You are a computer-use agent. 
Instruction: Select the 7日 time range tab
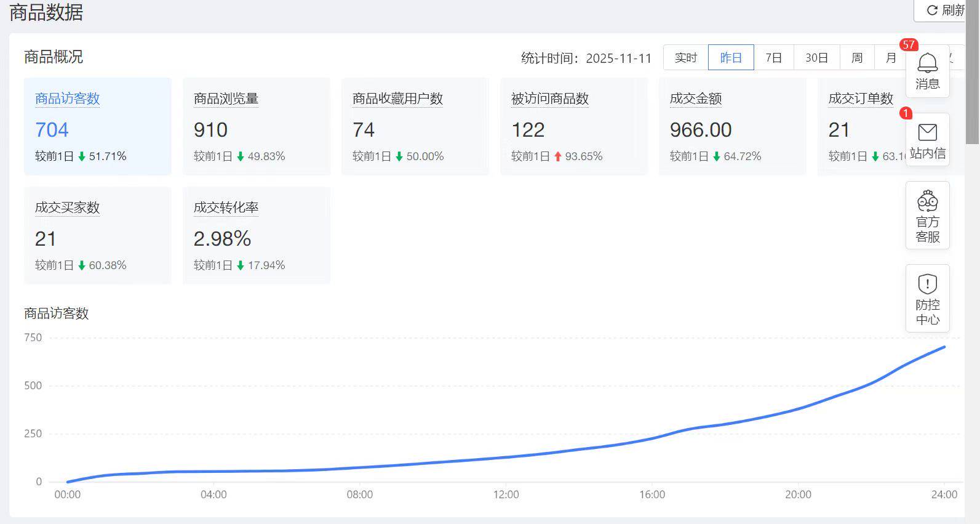pos(773,58)
